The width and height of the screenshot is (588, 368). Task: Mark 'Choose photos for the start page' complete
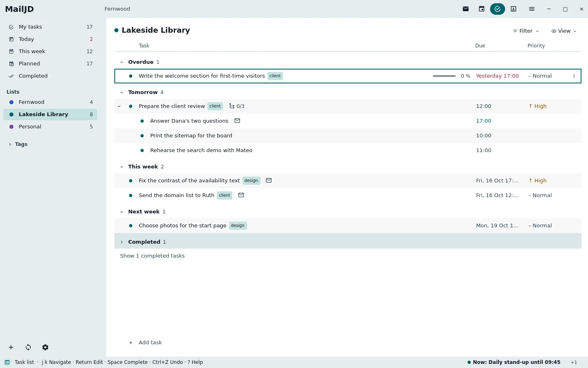(x=131, y=226)
